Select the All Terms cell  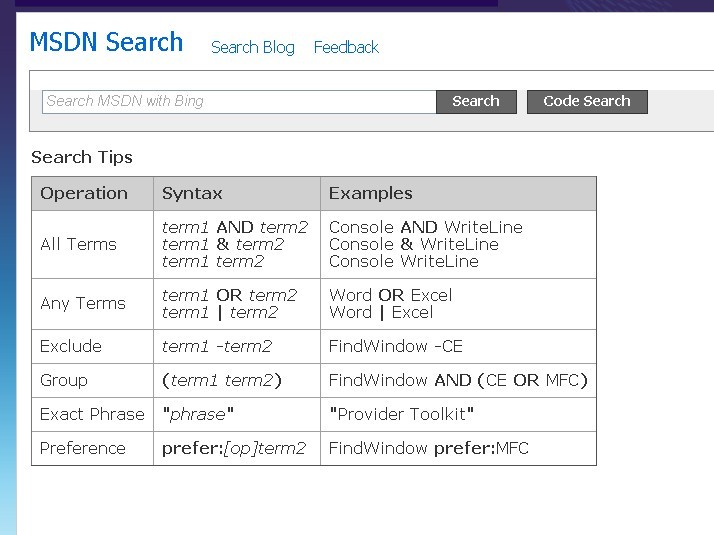pos(92,245)
